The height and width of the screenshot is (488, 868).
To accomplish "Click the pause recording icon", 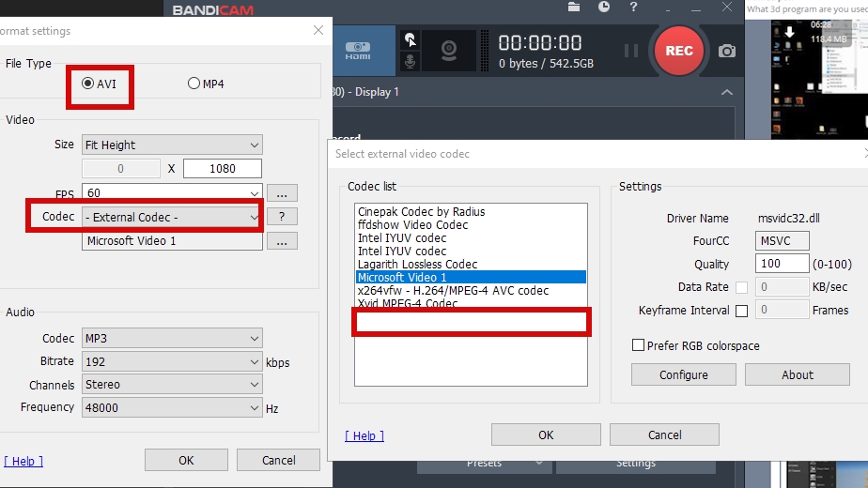I will click(x=631, y=51).
